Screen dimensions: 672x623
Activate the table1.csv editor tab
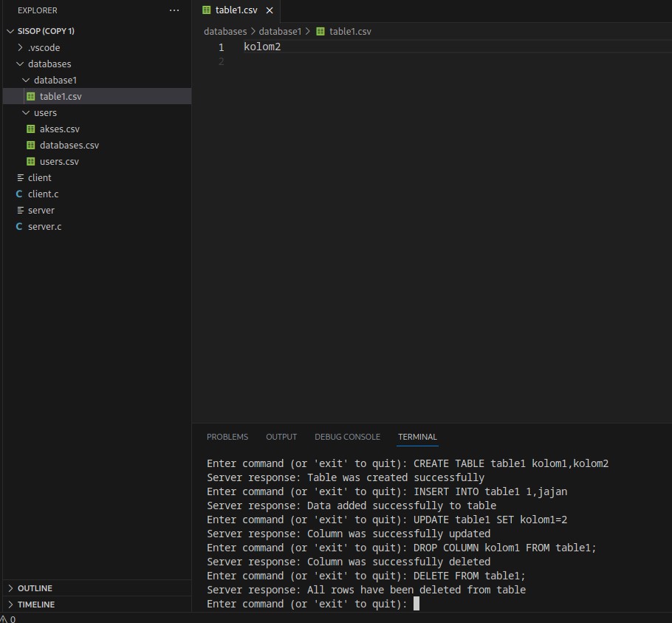pyautogui.click(x=236, y=10)
